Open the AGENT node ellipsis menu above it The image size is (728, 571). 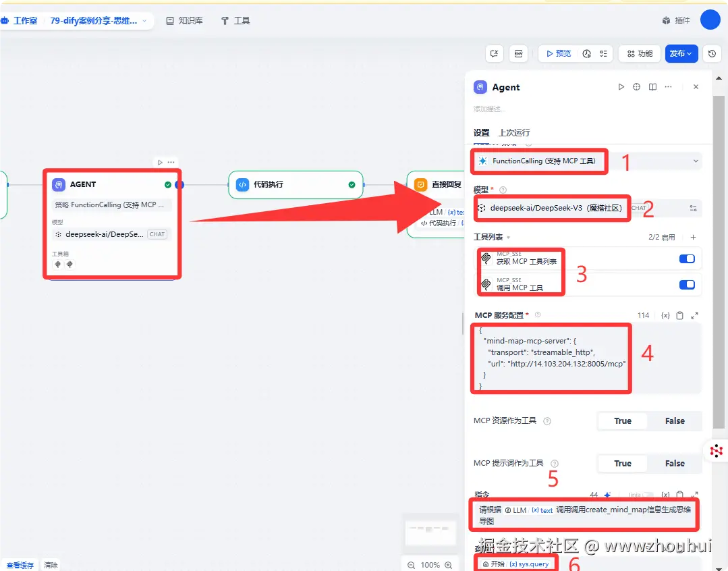(171, 163)
